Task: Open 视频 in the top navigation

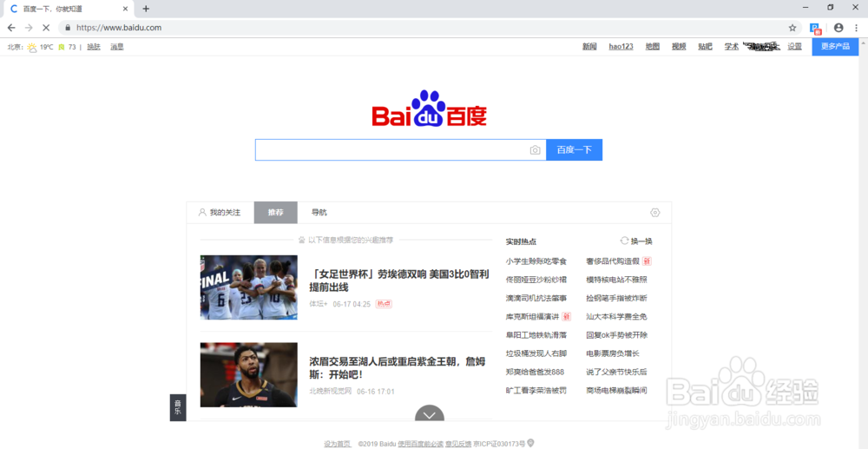Action: 680,47
